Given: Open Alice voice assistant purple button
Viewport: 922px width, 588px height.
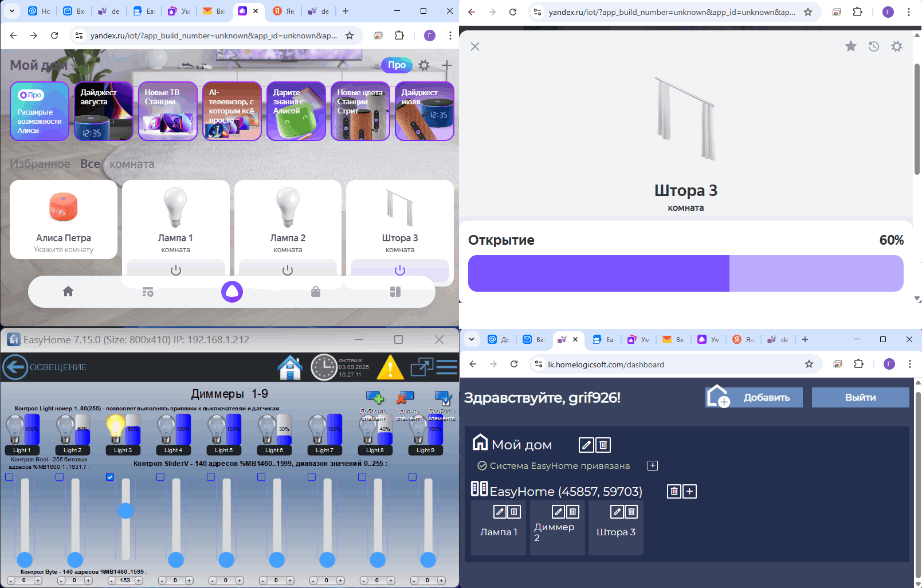Looking at the screenshot, I should (232, 292).
